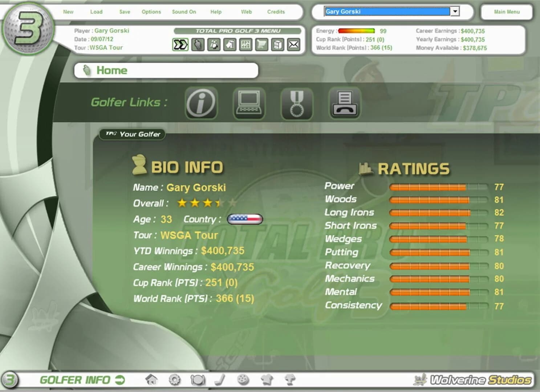This screenshot has height=392, width=540.
Task: Click the golf ball icon in bottom bar
Action: point(243,379)
